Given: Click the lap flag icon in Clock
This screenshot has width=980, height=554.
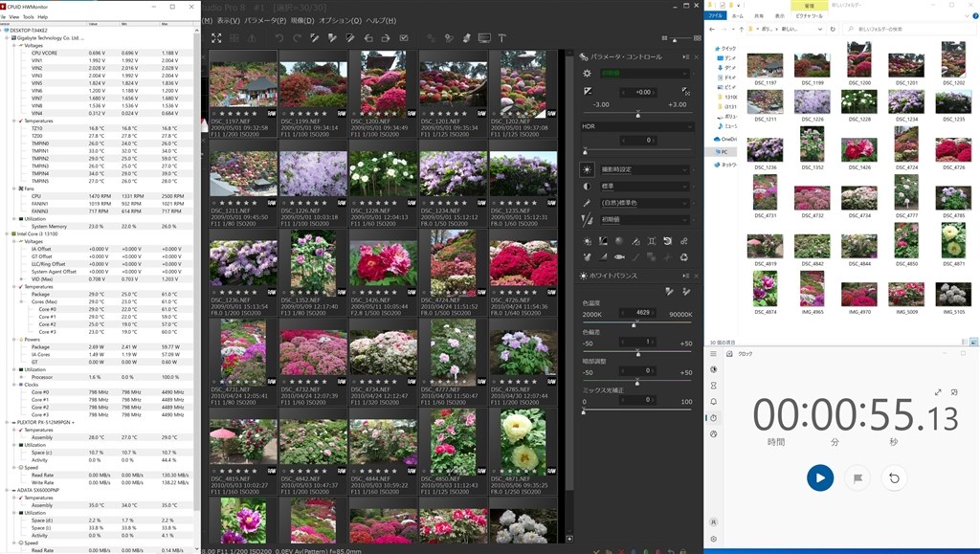Looking at the screenshot, I should point(857,476).
